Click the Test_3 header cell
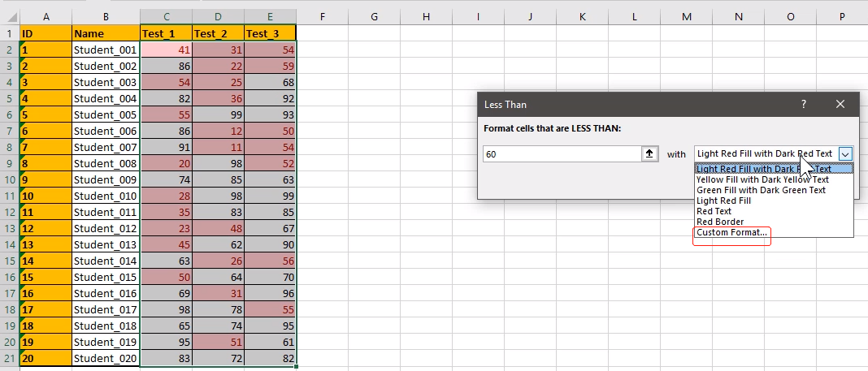The height and width of the screenshot is (371, 868). pyautogui.click(x=270, y=34)
